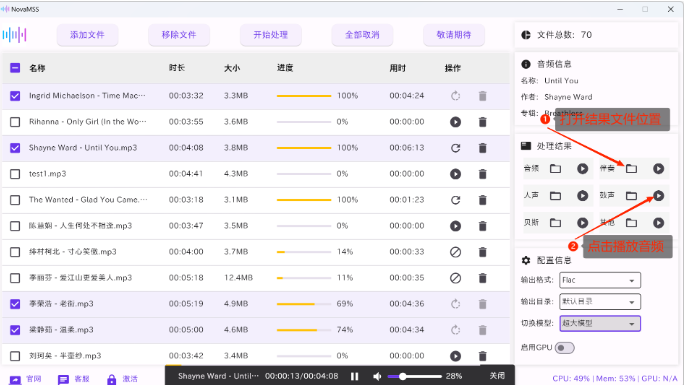
Task: Click the 敬请期待 button
Action: coord(454,35)
